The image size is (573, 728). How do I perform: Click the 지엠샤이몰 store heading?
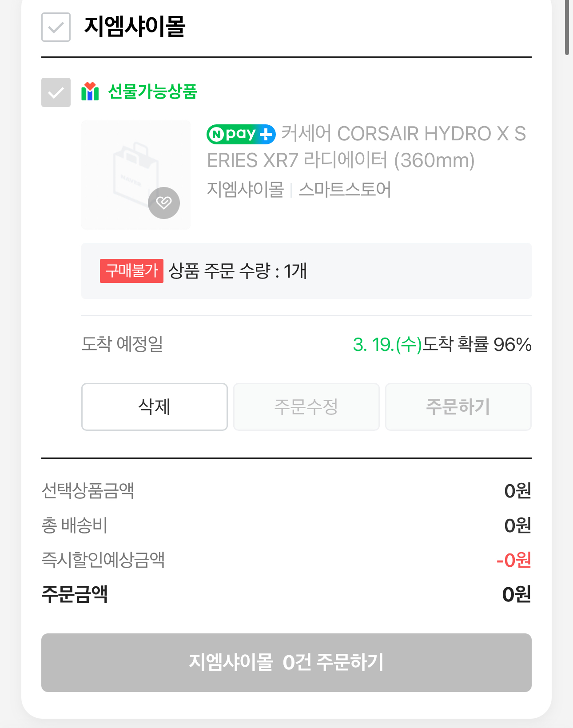pos(135,27)
